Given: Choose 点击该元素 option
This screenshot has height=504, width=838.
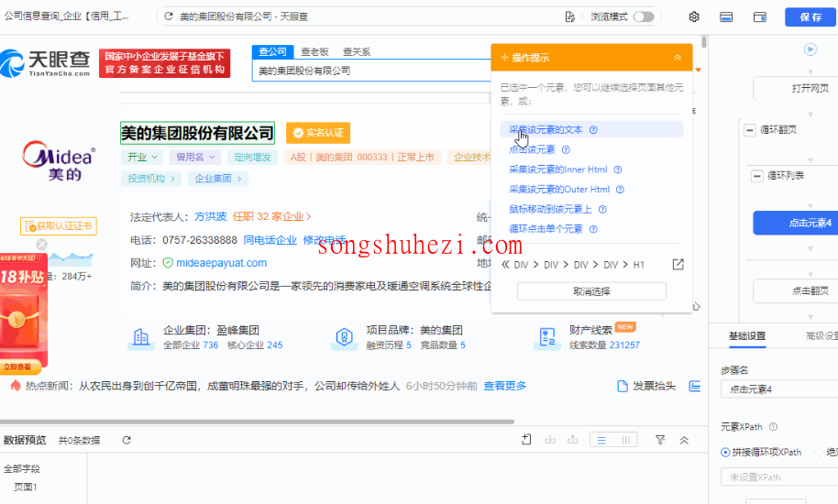Looking at the screenshot, I should 532,149.
